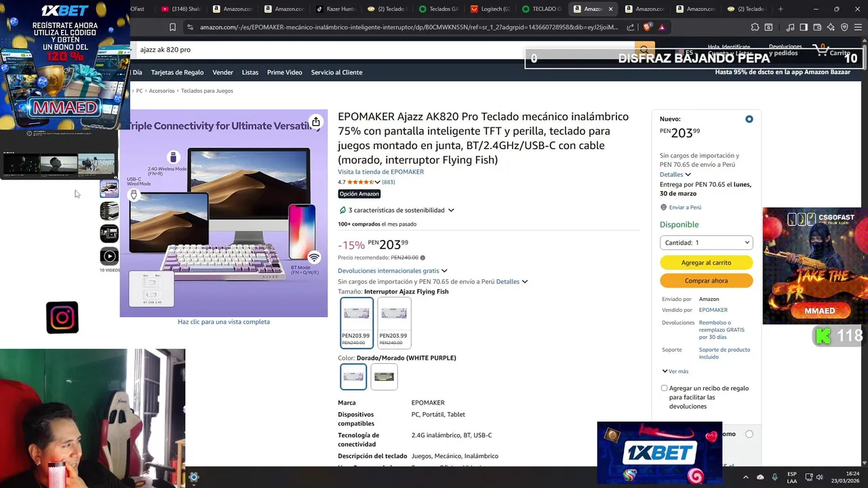The image size is (868, 488).
Task: Click the Leo AI sparkle icon
Action: click(831, 27)
